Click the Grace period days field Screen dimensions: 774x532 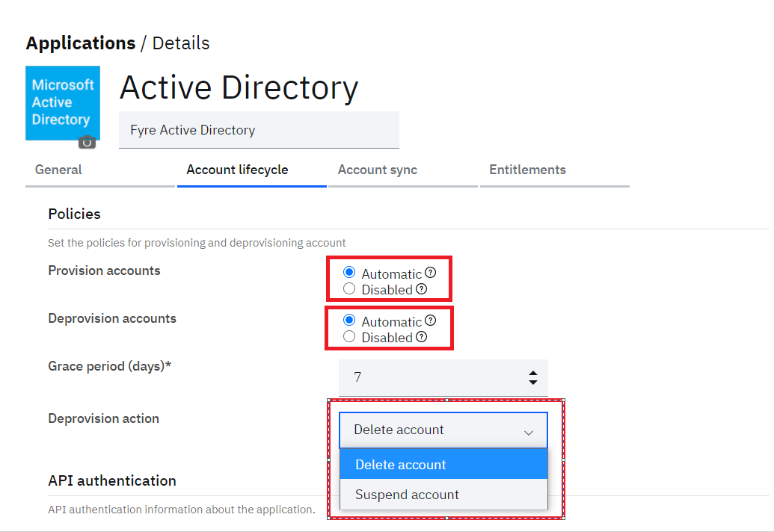coord(443,377)
